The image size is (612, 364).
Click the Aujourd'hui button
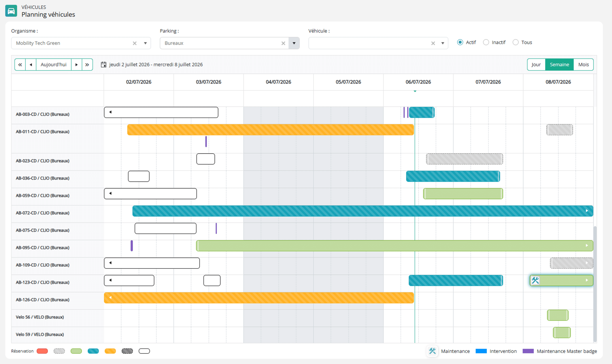(54, 65)
